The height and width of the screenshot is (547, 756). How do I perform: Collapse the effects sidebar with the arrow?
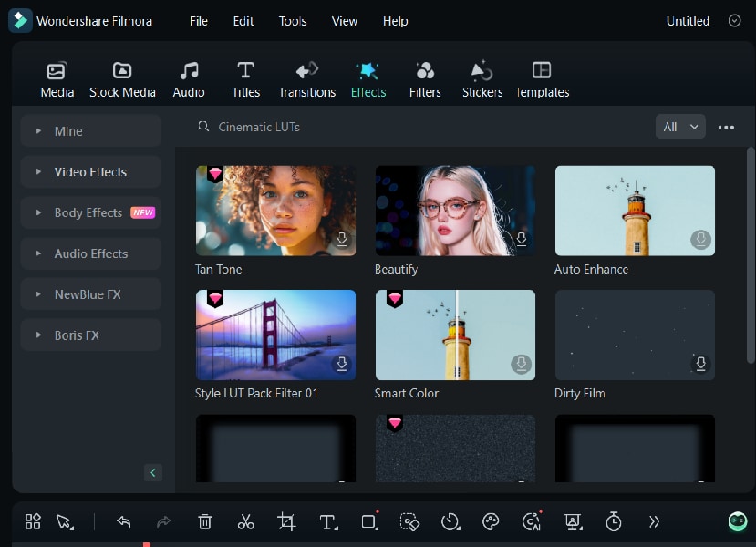click(153, 472)
